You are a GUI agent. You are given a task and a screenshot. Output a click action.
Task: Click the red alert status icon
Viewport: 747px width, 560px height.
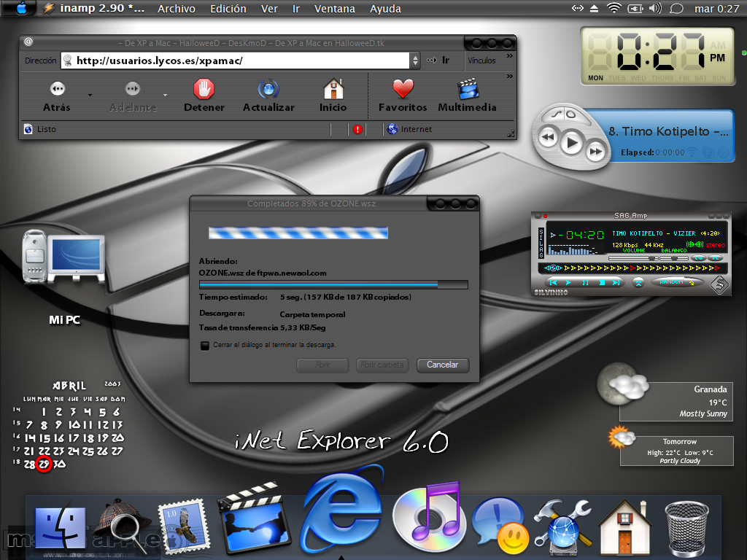tap(357, 129)
